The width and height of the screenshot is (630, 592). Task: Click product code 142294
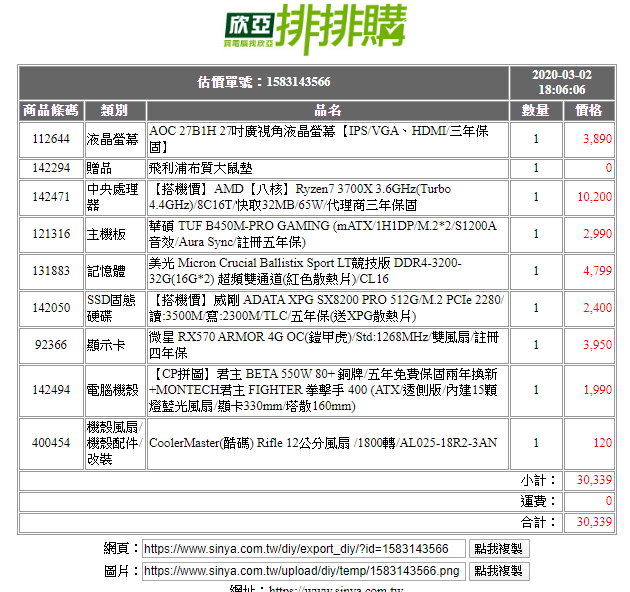51,168
